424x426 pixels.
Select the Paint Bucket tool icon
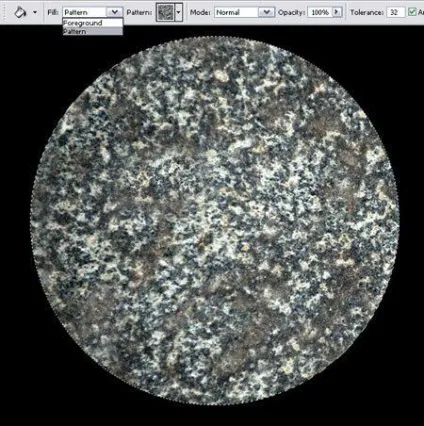20,12
